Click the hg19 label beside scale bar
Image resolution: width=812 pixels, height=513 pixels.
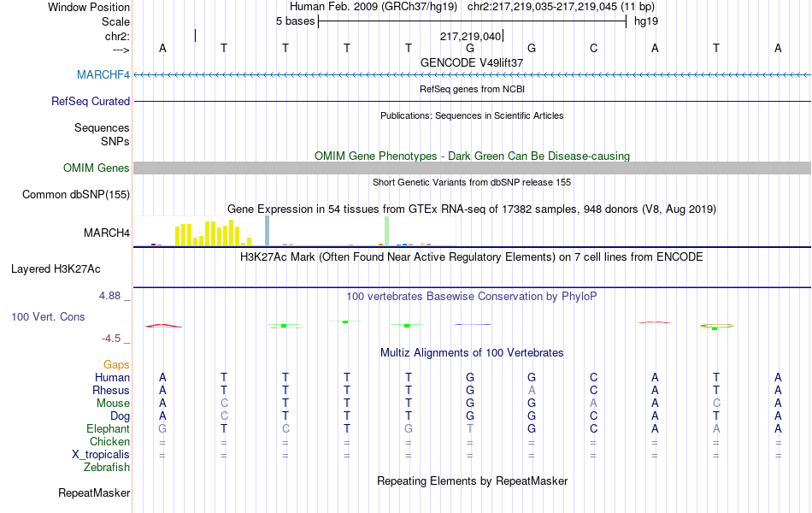(x=646, y=21)
